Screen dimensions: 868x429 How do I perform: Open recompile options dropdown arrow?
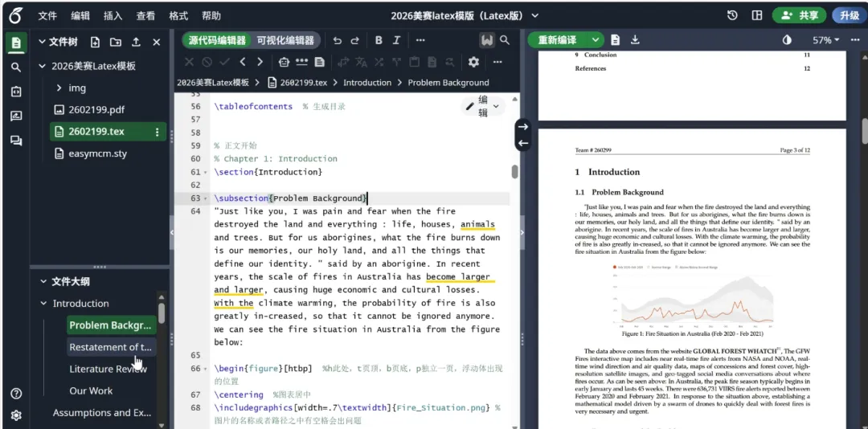point(595,40)
